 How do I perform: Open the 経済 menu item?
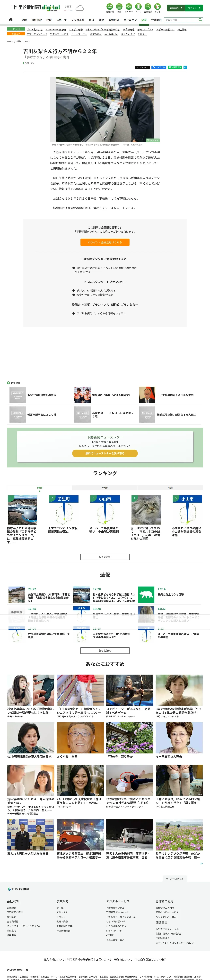coord(91,20)
